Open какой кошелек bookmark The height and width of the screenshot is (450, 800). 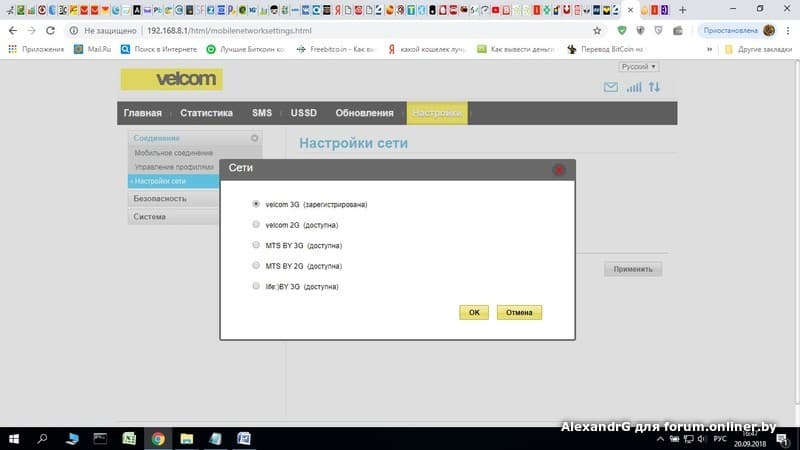tap(427, 49)
